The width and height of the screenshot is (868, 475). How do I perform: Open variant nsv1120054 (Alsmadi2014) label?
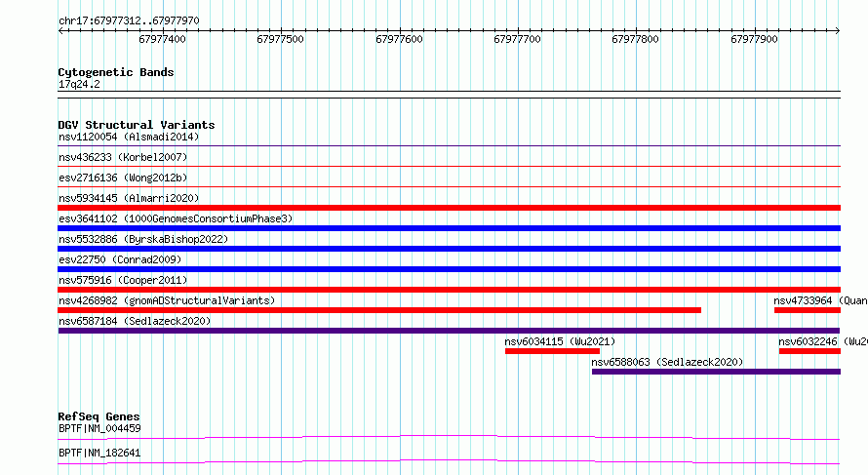point(129,137)
